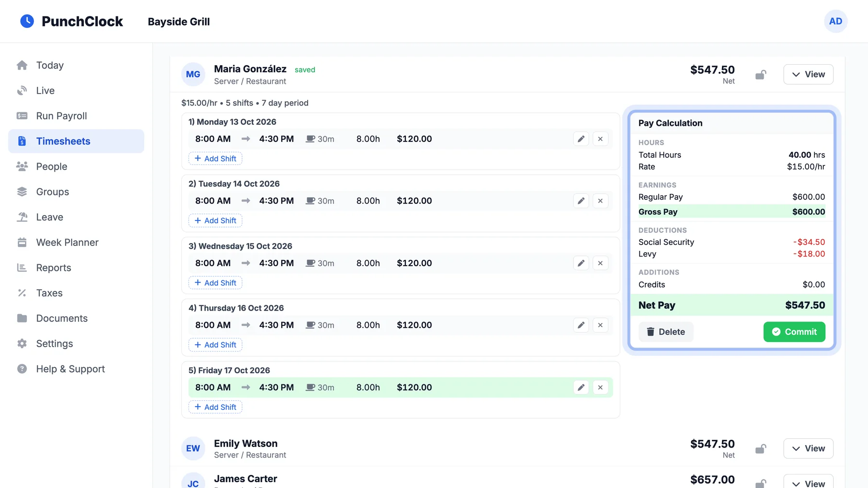Screen dimensions: 868x488
Task: Commit the pay calculation
Action: click(794, 332)
